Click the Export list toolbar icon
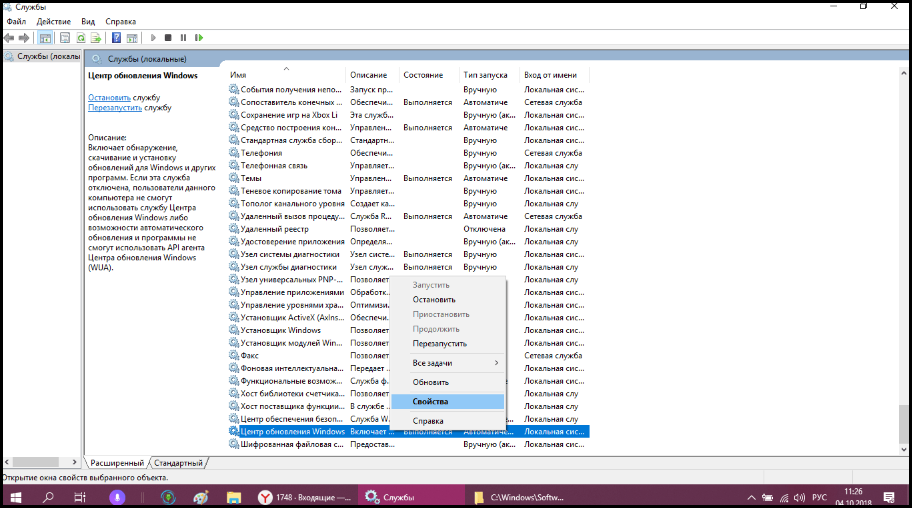 pos(96,38)
